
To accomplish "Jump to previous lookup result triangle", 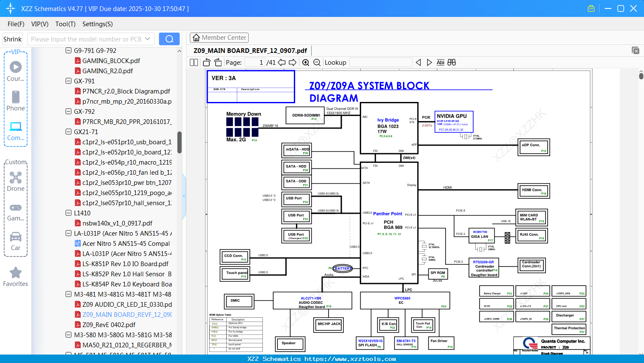I will 418,63.
